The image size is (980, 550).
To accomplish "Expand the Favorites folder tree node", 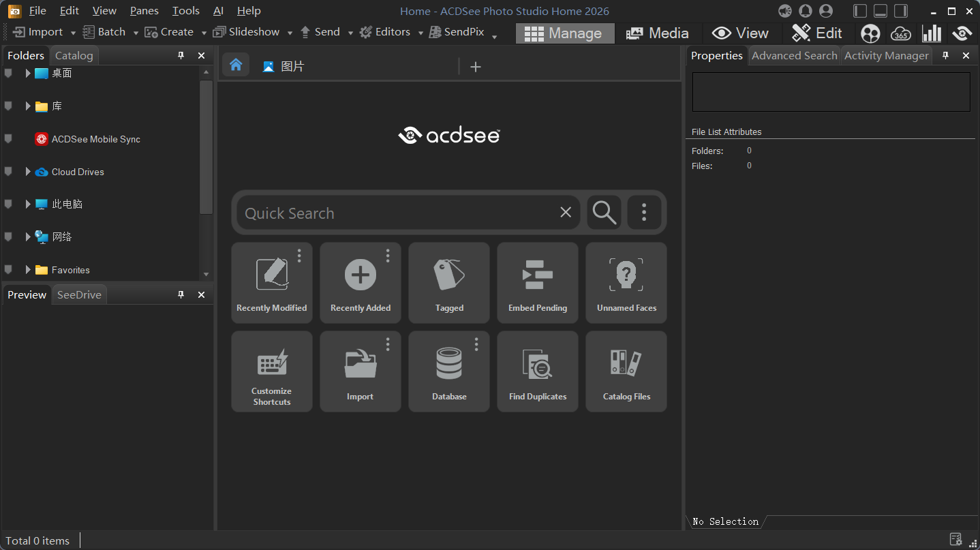I will (28, 270).
